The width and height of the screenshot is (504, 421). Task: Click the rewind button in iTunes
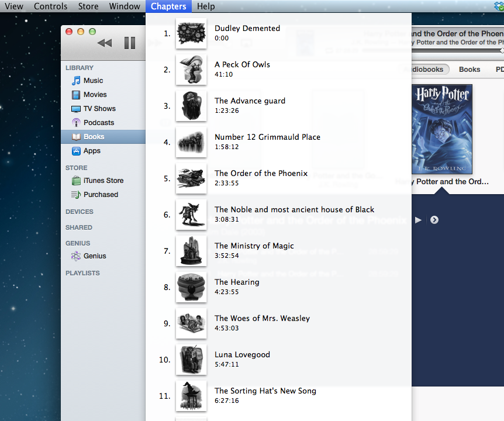[x=105, y=43]
